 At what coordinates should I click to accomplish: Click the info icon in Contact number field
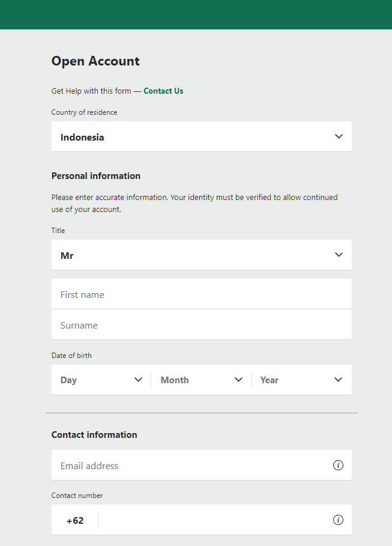pyautogui.click(x=338, y=520)
